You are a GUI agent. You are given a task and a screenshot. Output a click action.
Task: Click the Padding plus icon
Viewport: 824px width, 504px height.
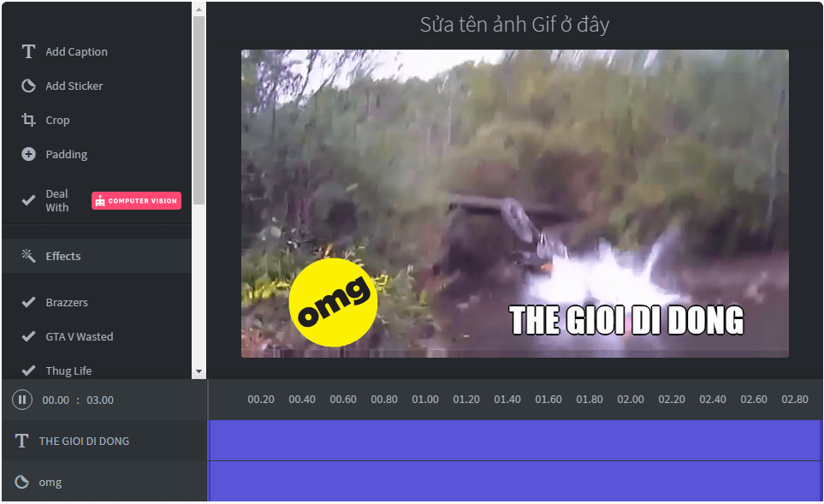(x=28, y=154)
